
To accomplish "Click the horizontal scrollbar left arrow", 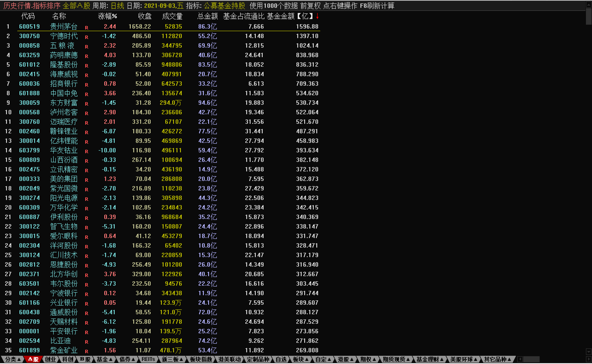I will tap(519, 359).
